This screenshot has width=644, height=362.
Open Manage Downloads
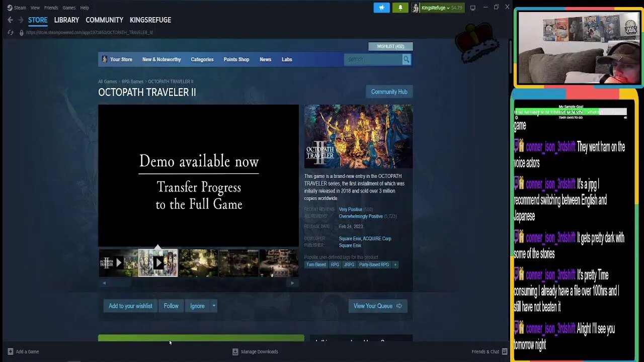coord(255,351)
